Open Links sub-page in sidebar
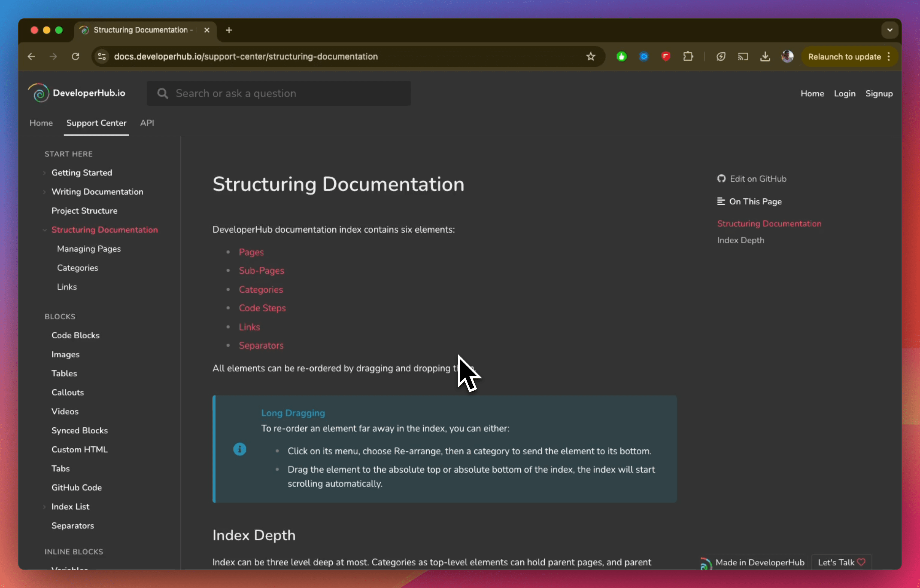 (67, 287)
